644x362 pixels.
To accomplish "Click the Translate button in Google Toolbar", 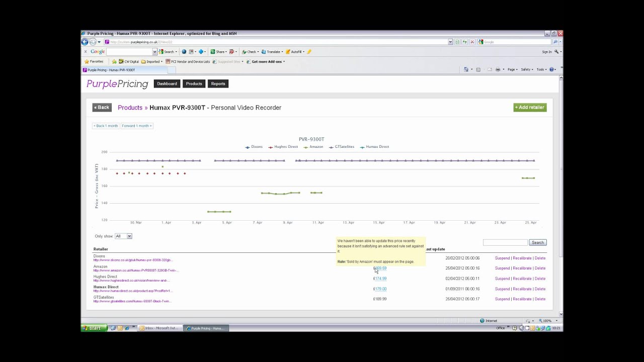I will [271, 52].
